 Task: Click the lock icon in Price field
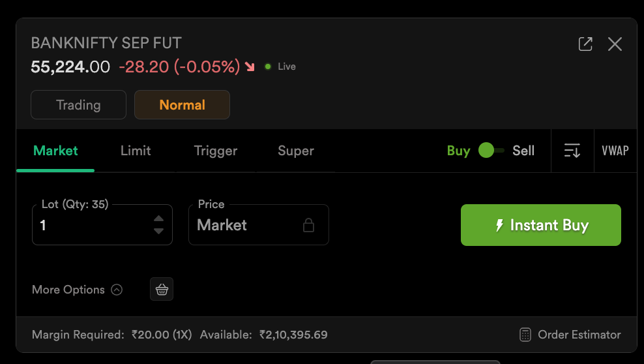pos(309,225)
